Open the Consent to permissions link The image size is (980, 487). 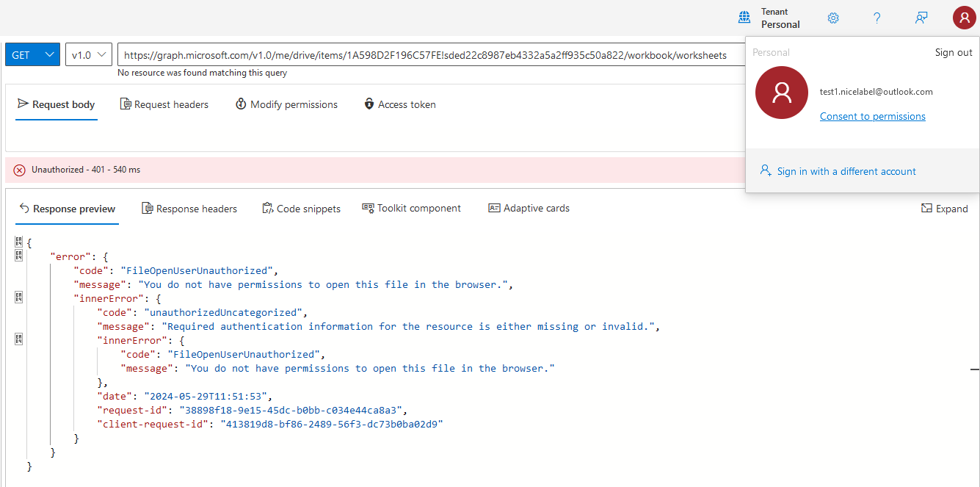872,115
